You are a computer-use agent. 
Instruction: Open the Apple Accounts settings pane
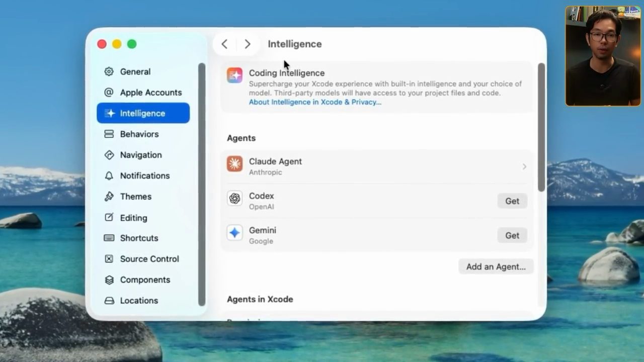(x=143, y=93)
